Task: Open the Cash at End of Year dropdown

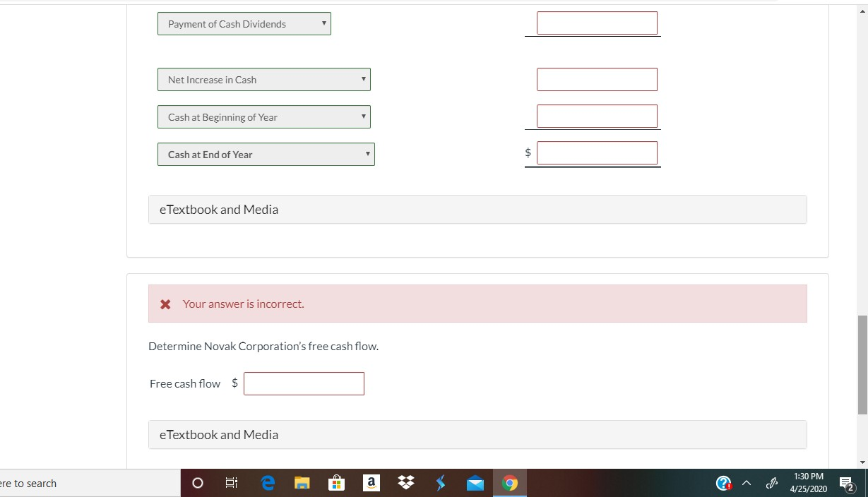Action: (266, 155)
